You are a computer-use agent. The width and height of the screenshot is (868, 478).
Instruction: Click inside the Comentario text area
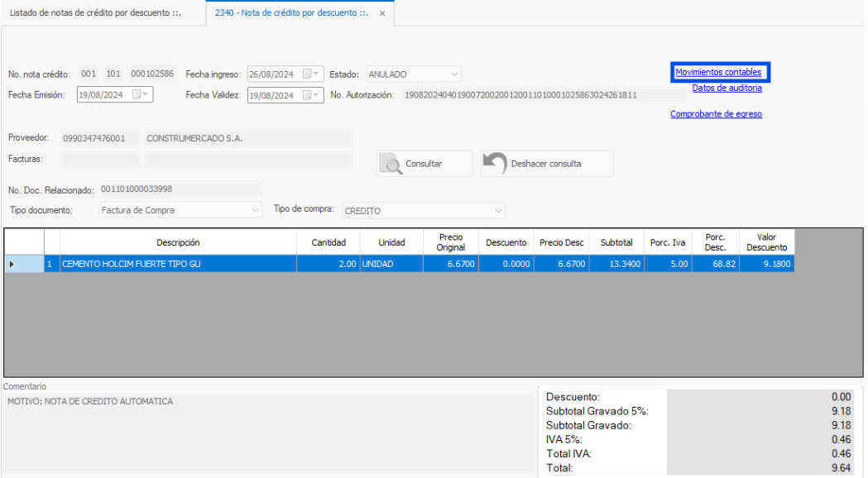269,430
